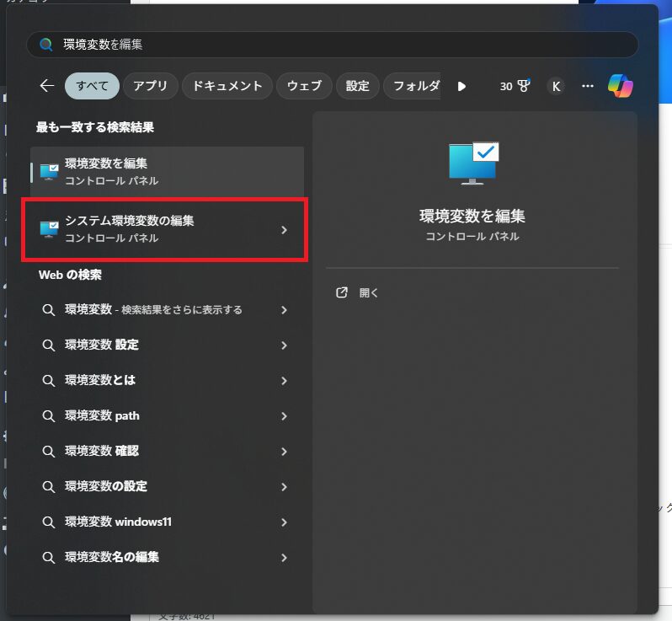This screenshot has width=672, height=621.
Task: Expand chevron for 環境変数の設定
Action: (x=284, y=487)
